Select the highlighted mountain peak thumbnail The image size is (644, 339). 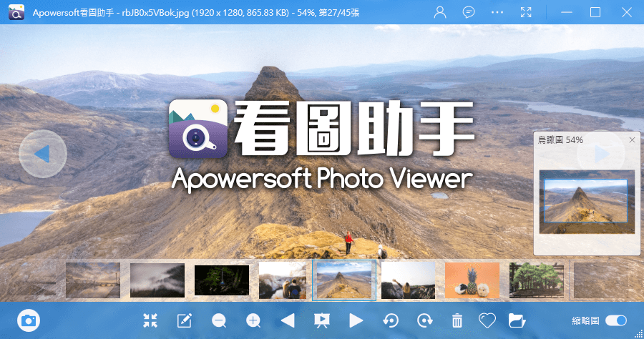(343, 280)
